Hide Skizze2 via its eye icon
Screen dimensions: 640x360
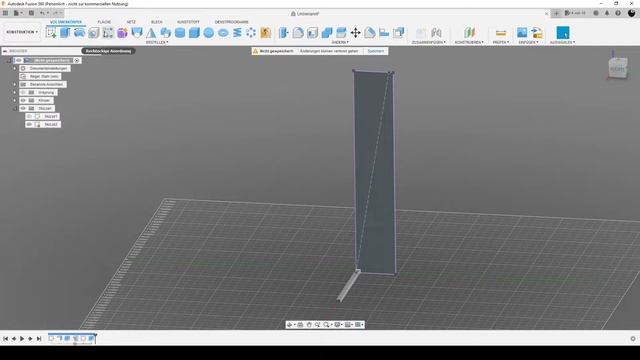click(29, 124)
